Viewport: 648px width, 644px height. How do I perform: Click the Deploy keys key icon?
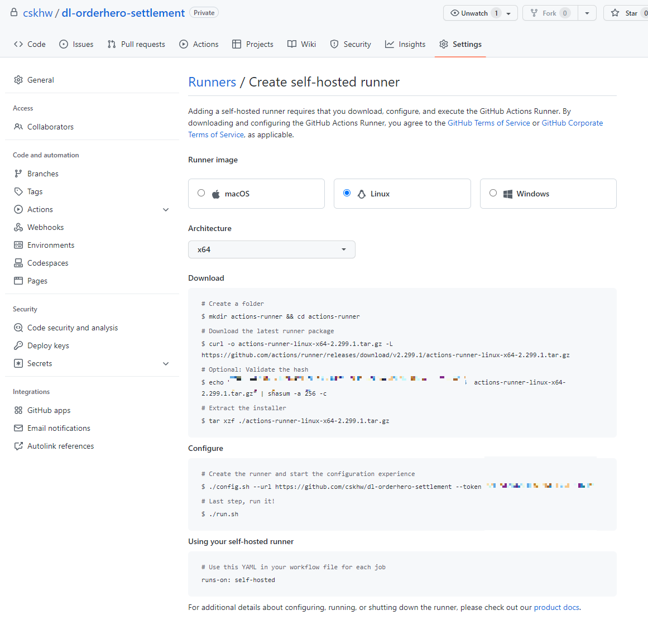pyautogui.click(x=18, y=345)
